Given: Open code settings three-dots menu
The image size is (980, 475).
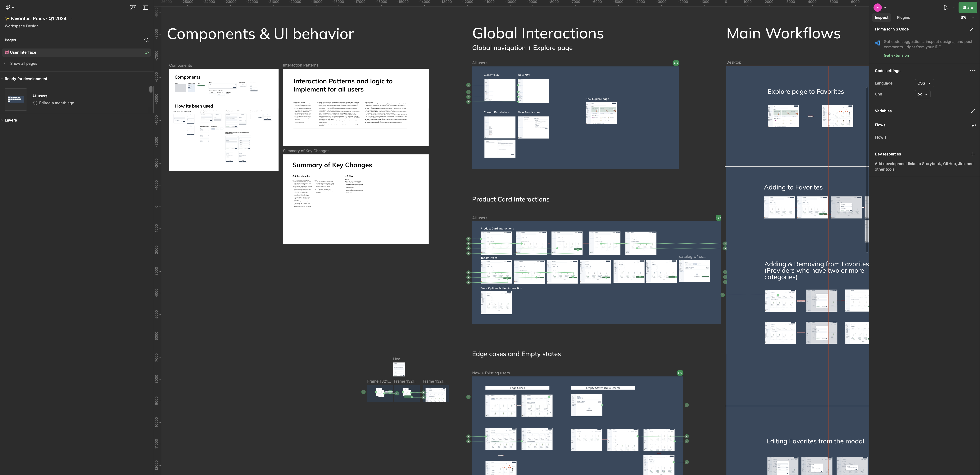Looking at the screenshot, I should tap(972, 71).
